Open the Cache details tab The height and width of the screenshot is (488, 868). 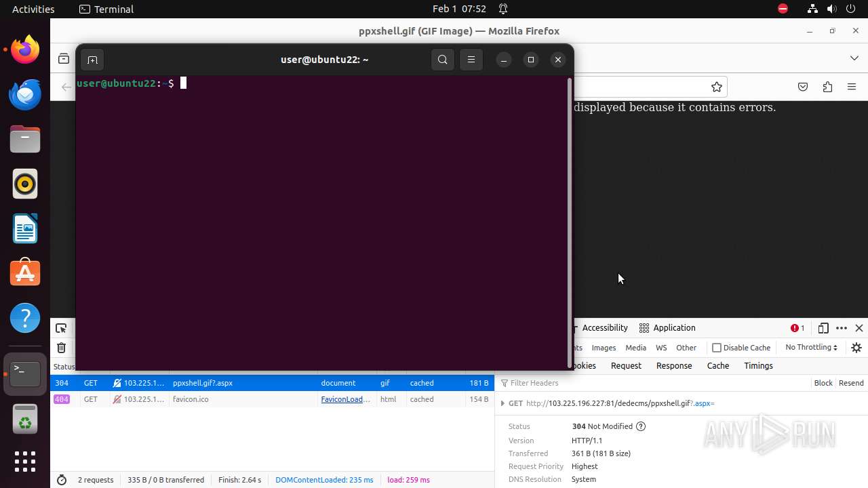tap(718, 366)
